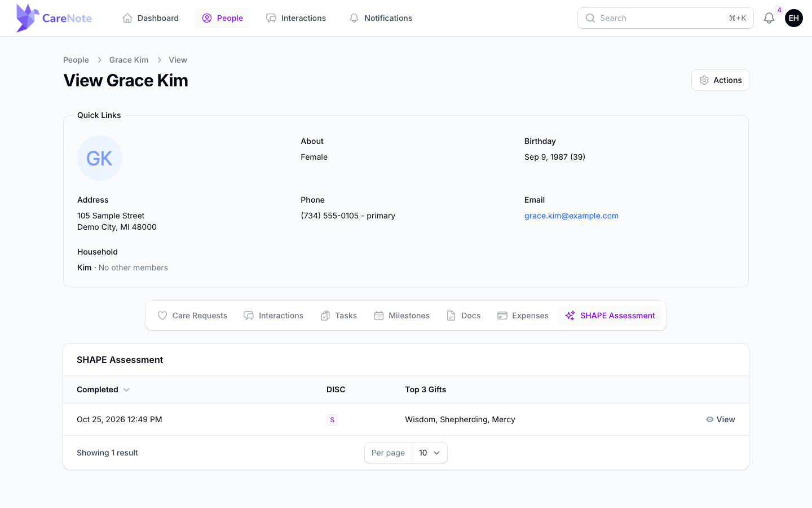
Task: Click the birthday Sep 9, 1987 (39)
Action: (x=555, y=157)
